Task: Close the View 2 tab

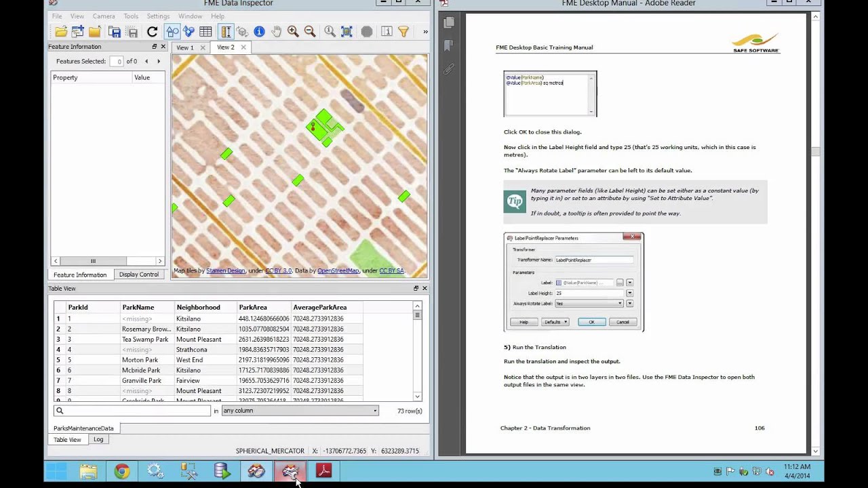Action: [243, 47]
